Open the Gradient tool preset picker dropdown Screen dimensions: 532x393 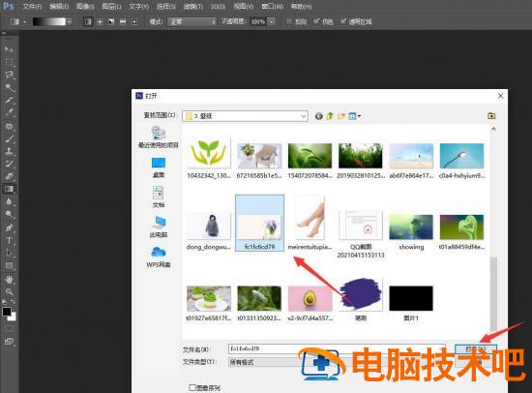25,21
